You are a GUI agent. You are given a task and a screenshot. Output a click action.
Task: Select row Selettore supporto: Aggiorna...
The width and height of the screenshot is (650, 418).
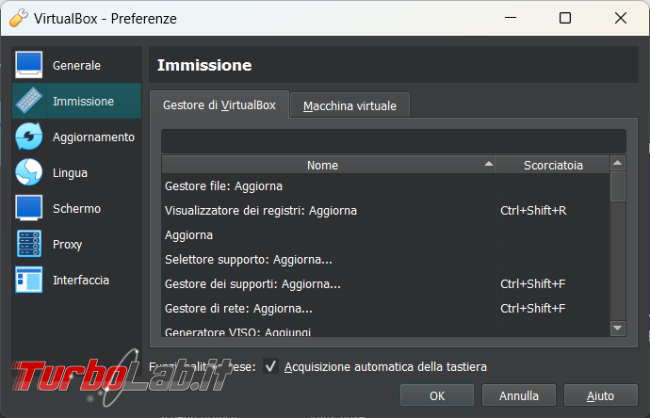point(386,260)
